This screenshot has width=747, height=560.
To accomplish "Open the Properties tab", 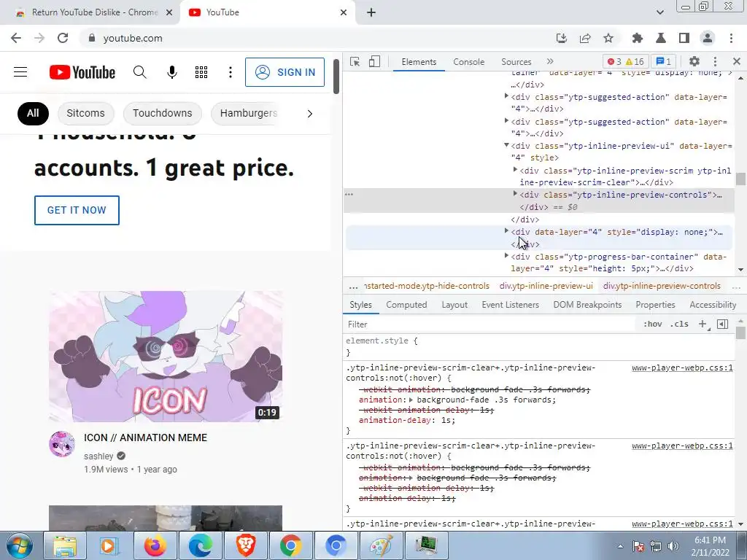I will 655,305.
